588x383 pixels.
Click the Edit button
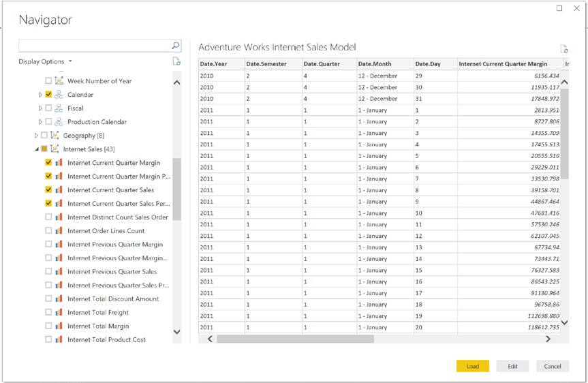point(512,366)
